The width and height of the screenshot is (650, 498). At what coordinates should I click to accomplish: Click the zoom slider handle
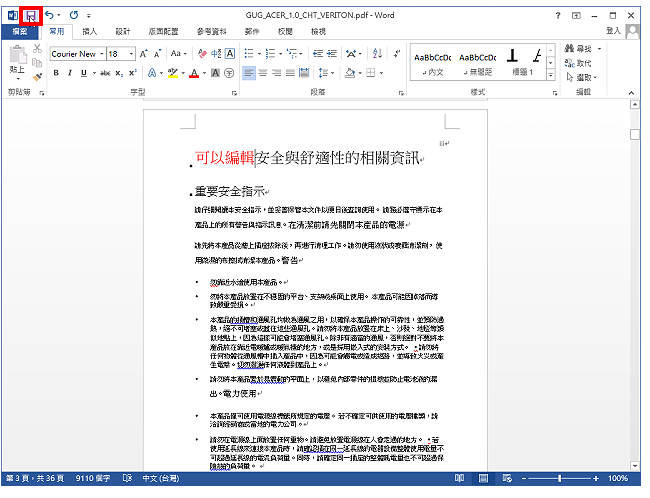[560, 478]
